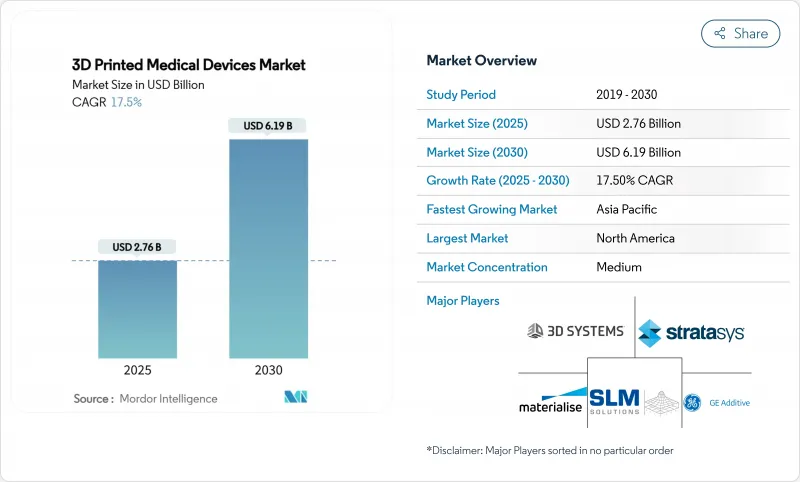Screen dimensions: 800x482
Task: Click the USD 2.76 B bar label
Action: pyautogui.click(x=138, y=247)
